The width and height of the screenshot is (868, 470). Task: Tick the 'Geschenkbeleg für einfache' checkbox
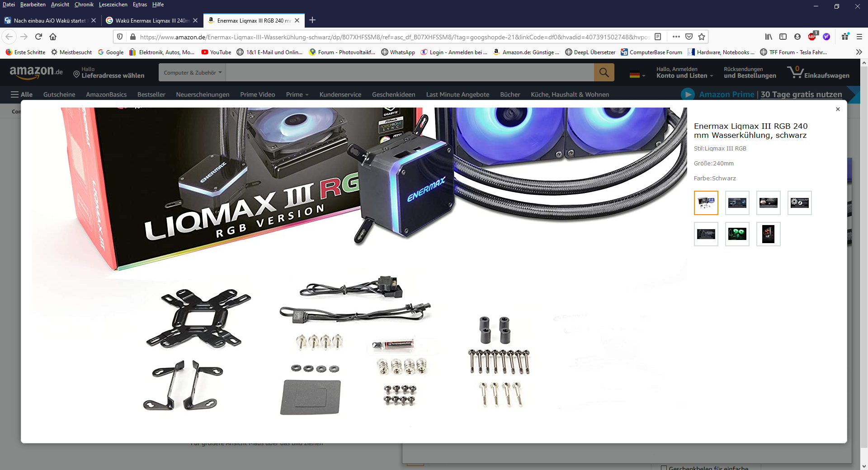coord(664,468)
